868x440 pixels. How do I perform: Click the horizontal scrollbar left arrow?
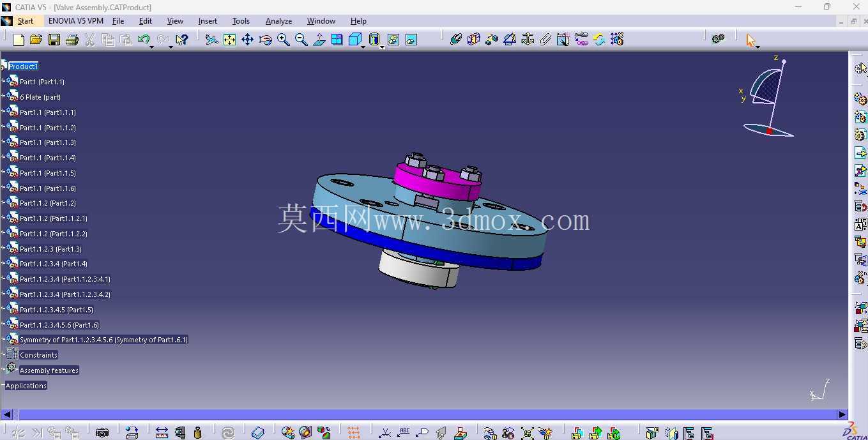pos(6,414)
